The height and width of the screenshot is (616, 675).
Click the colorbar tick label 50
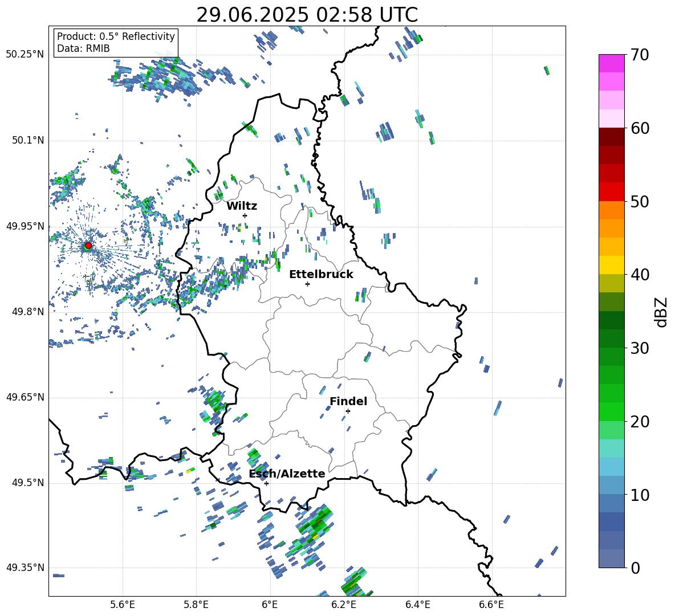coord(640,202)
